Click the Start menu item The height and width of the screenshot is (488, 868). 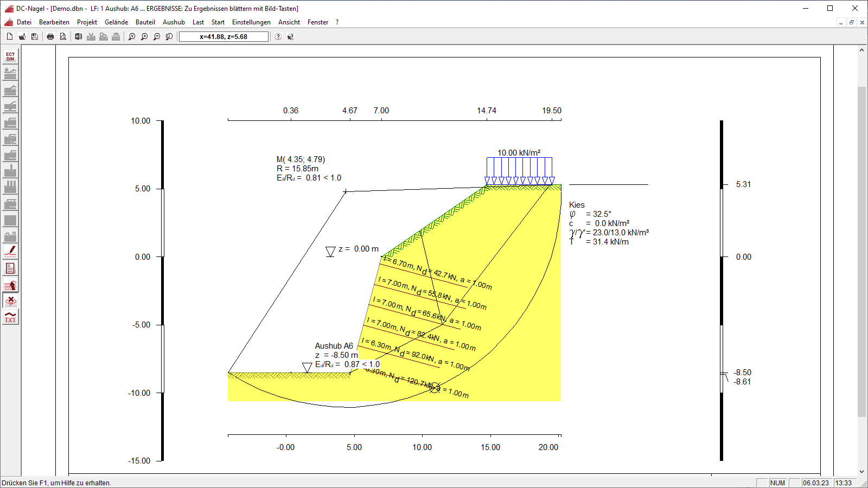pyautogui.click(x=218, y=22)
